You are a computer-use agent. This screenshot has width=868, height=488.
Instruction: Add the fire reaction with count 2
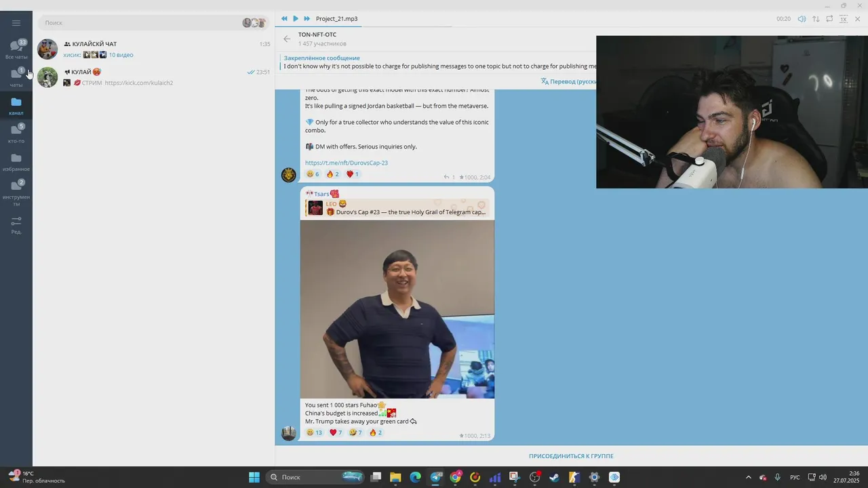point(333,174)
